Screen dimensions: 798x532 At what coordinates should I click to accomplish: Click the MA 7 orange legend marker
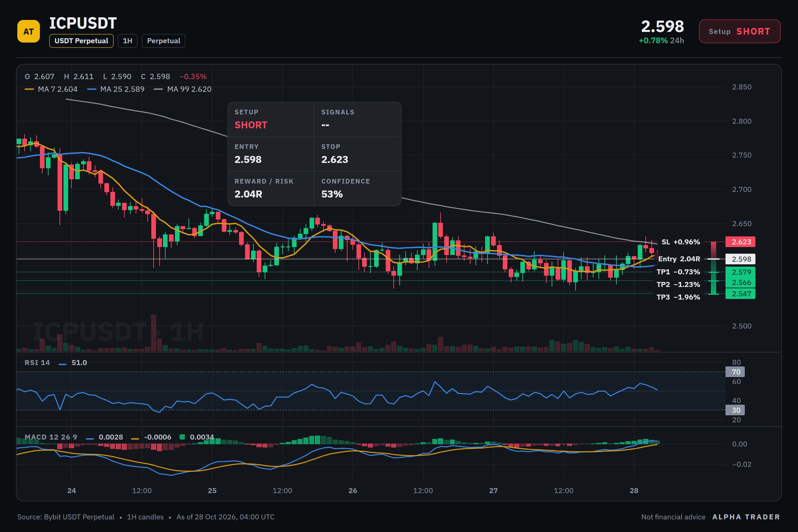(30, 89)
